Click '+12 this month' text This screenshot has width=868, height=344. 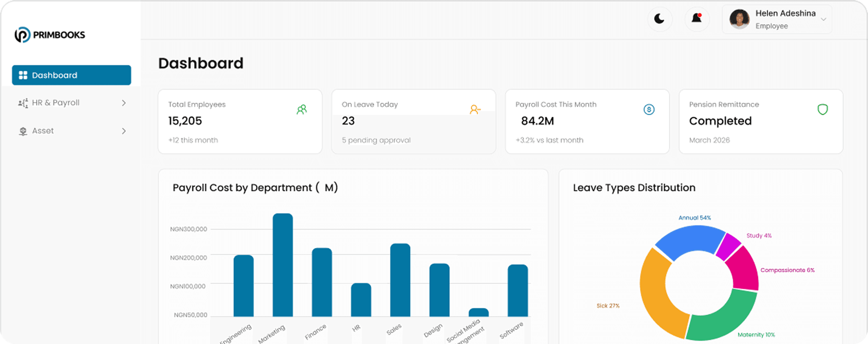[x=193, y=140]
